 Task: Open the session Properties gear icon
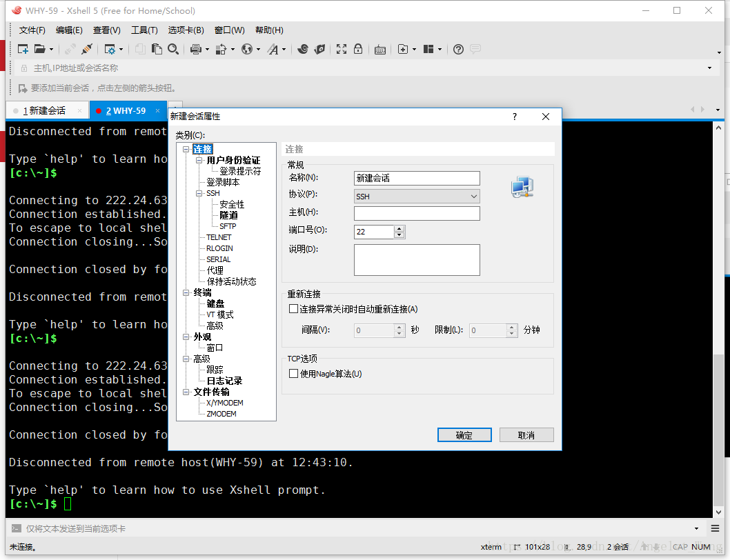110,49
